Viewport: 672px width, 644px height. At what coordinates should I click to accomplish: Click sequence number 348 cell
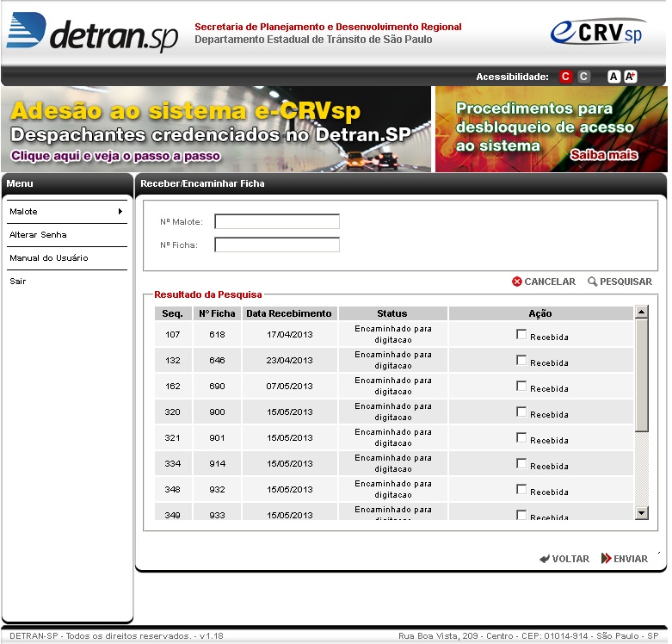(173, 489)
